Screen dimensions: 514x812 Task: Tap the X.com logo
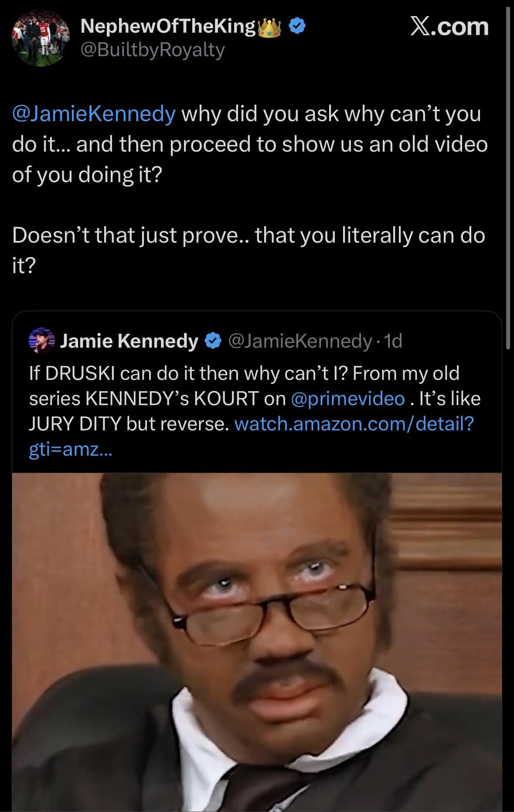click(450, 27)
